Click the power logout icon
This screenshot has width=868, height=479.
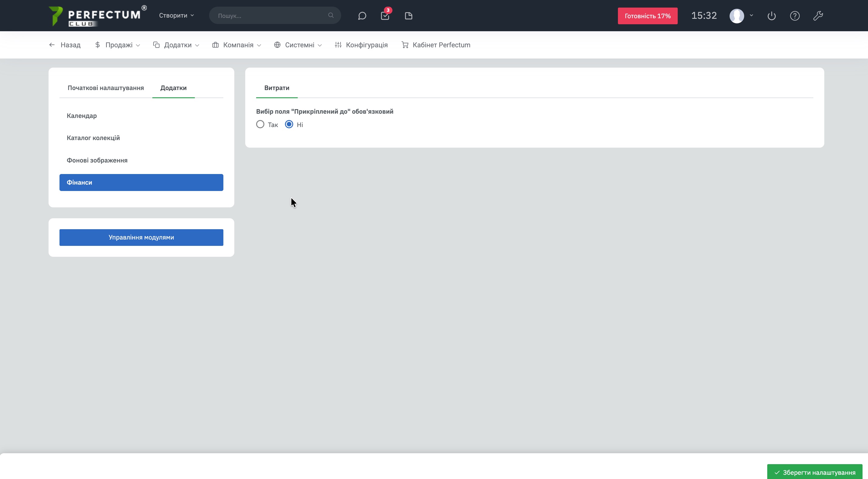point(771,16)
